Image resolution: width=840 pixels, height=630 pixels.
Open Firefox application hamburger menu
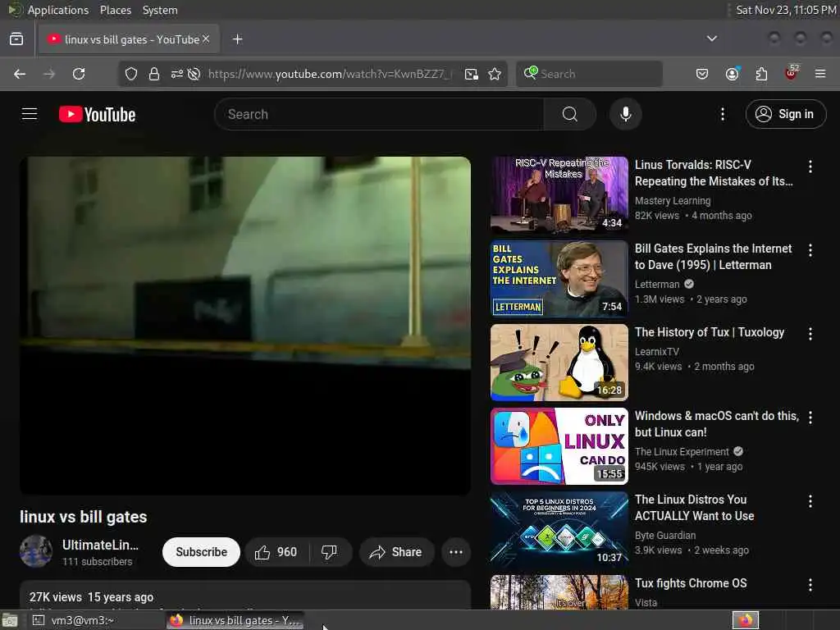(x=820, y=74)
